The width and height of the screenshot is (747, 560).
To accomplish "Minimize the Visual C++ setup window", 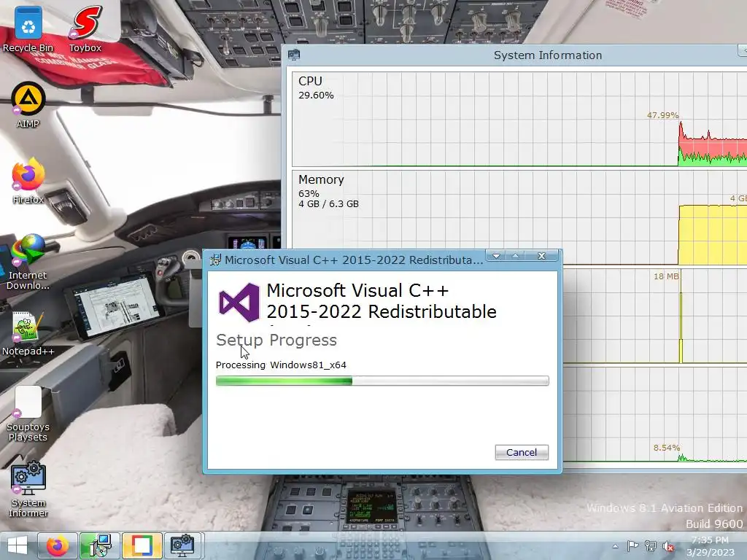I will [496, 256].
